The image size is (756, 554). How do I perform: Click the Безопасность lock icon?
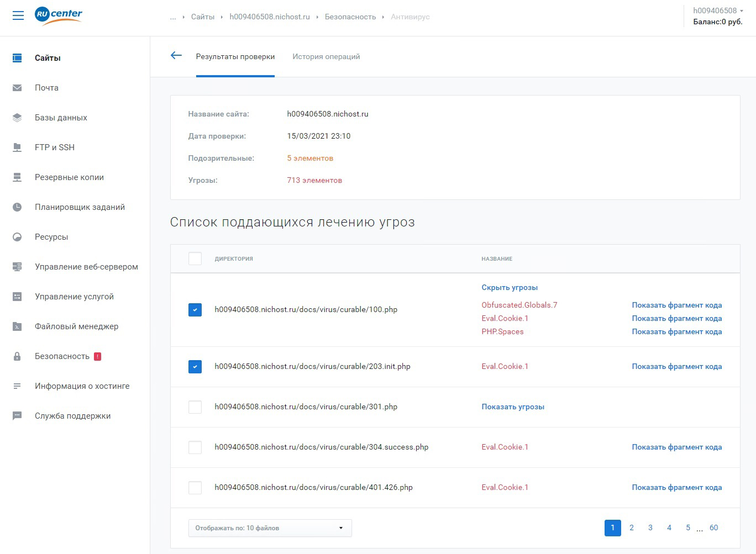pos(17,356)
